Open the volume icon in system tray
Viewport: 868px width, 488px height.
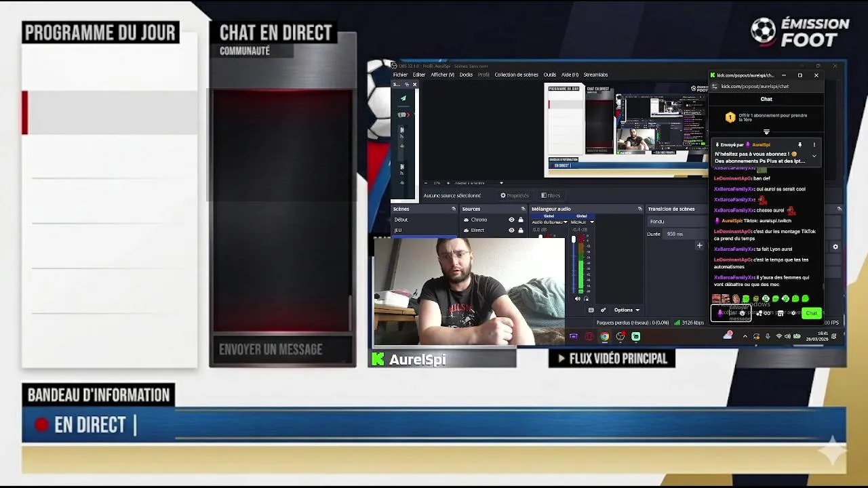pos(787,336)
